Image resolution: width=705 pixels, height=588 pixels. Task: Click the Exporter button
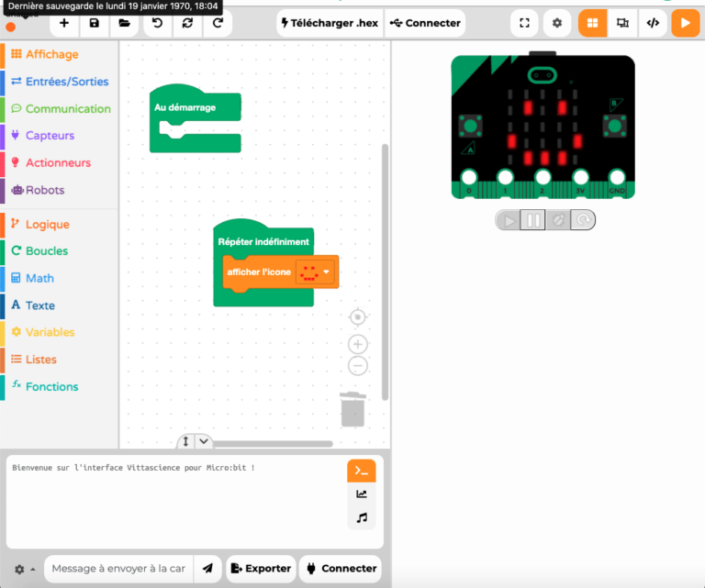(x=262, y=569)
